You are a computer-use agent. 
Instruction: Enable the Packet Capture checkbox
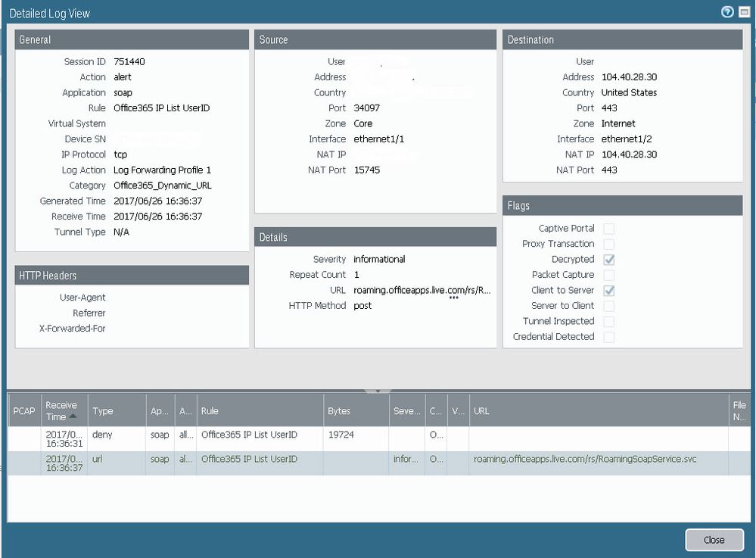609,275
